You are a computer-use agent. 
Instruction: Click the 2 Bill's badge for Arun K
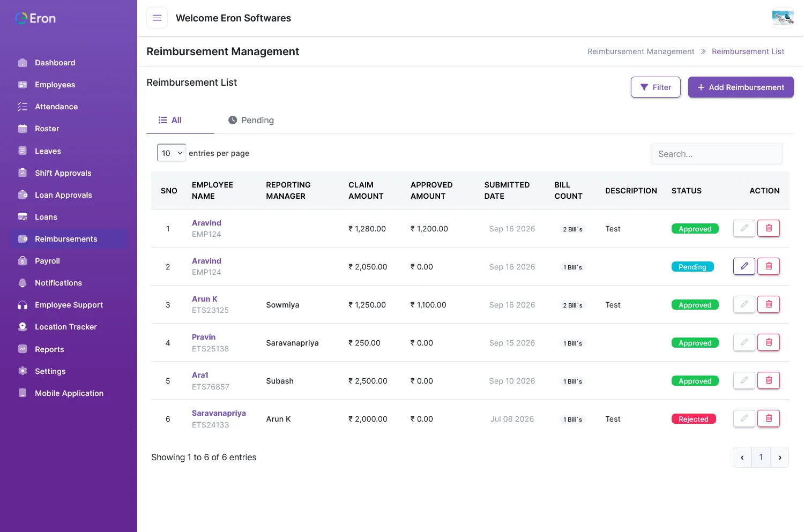572,305
